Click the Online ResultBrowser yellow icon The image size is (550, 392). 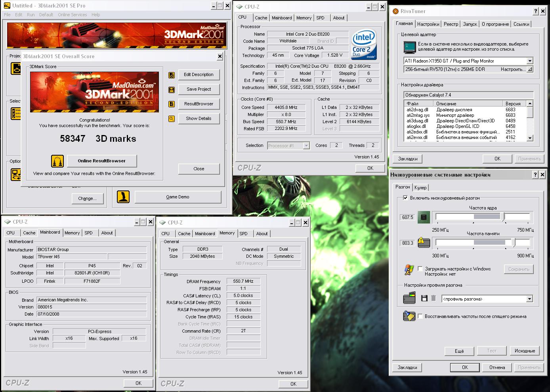click(57, 161)
